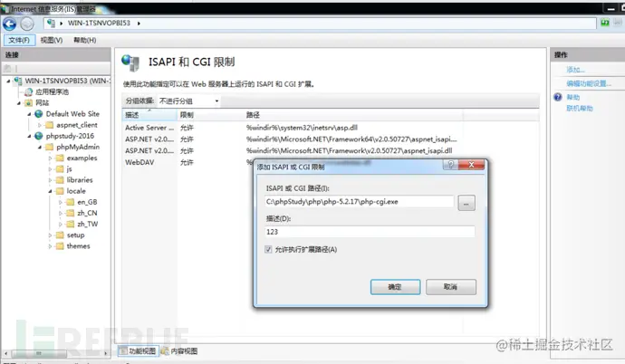Select the Active Server row in list
Image resolution: width=625 pixels, height=364 pixels.
pyautogui.click(x=291, y=128)
